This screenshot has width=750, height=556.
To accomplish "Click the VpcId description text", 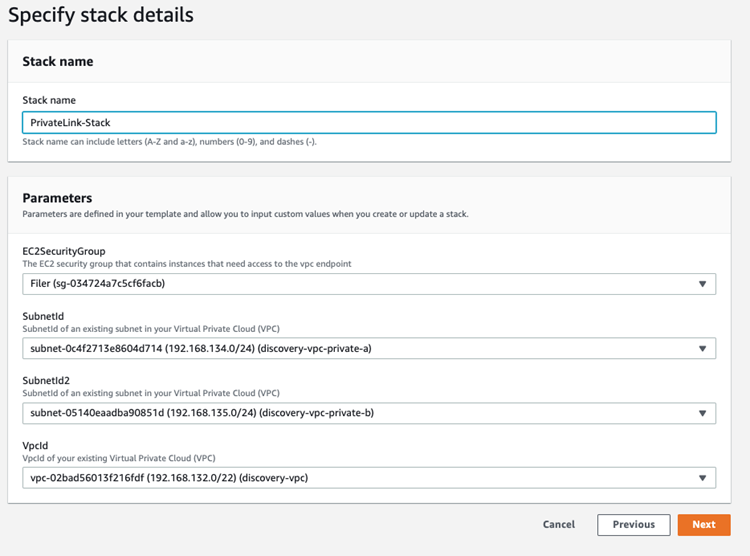I will (x=119, y=458).
